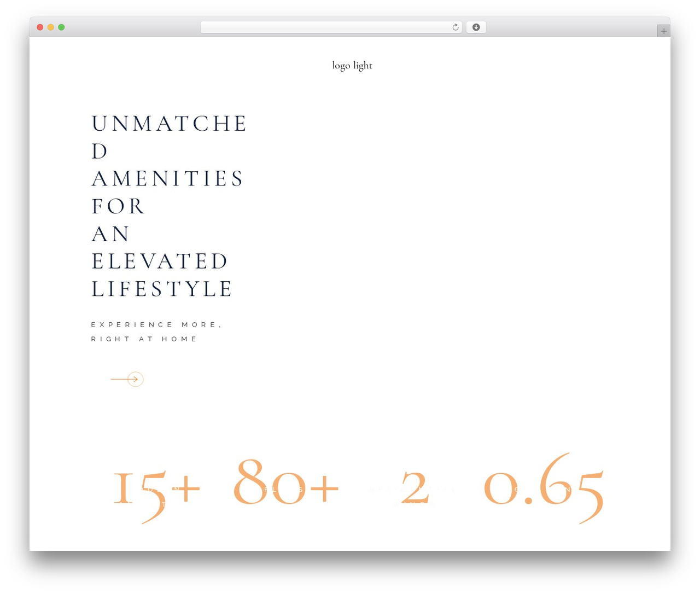Select the "Experience more, right at home" tagline
This screenshot has width=700, height=593.
click(156, 332)
